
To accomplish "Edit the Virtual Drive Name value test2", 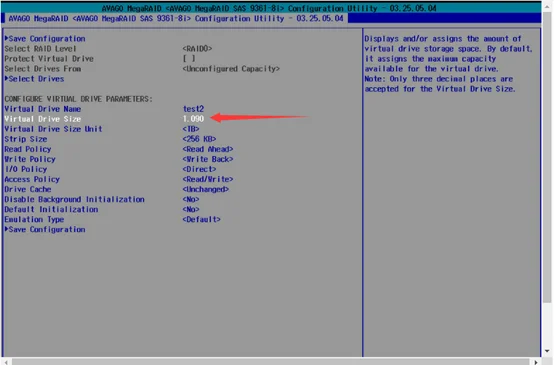I will click(x=193, y=109).
